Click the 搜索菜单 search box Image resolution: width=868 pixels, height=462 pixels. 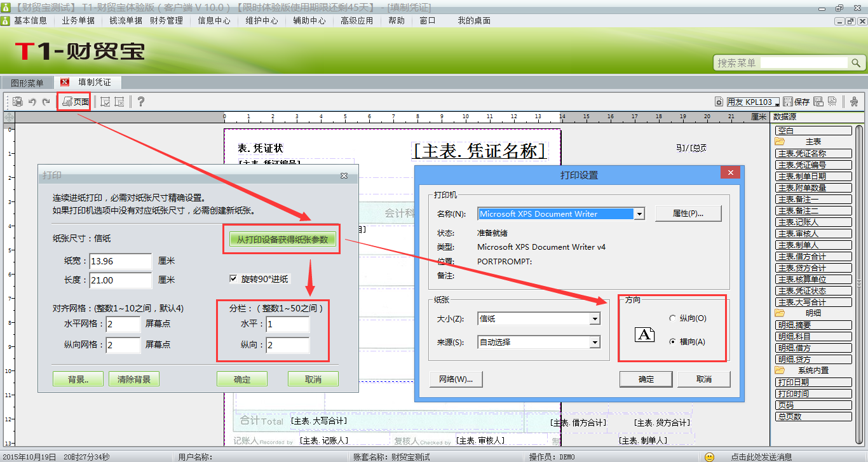(804, 63)
